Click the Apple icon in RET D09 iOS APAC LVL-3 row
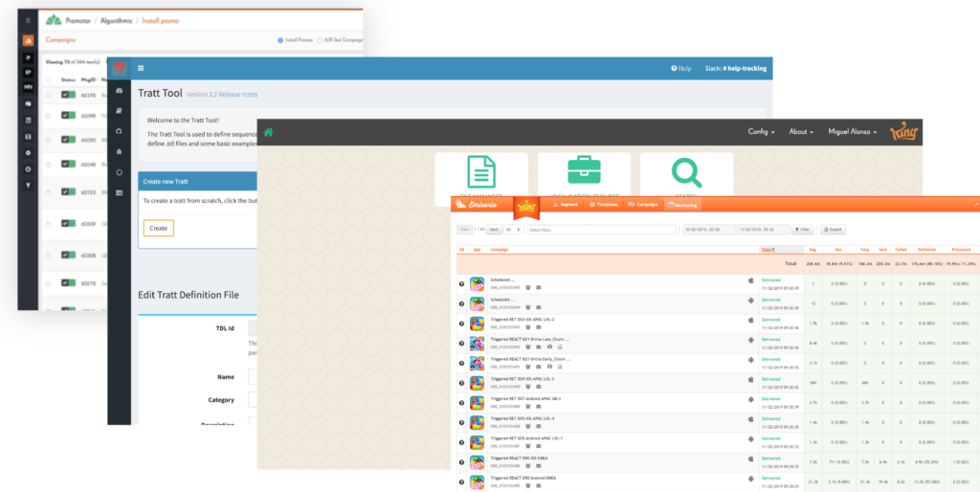Image resolution: width=980 pixels, height=492 pixels. pos(750,379)
